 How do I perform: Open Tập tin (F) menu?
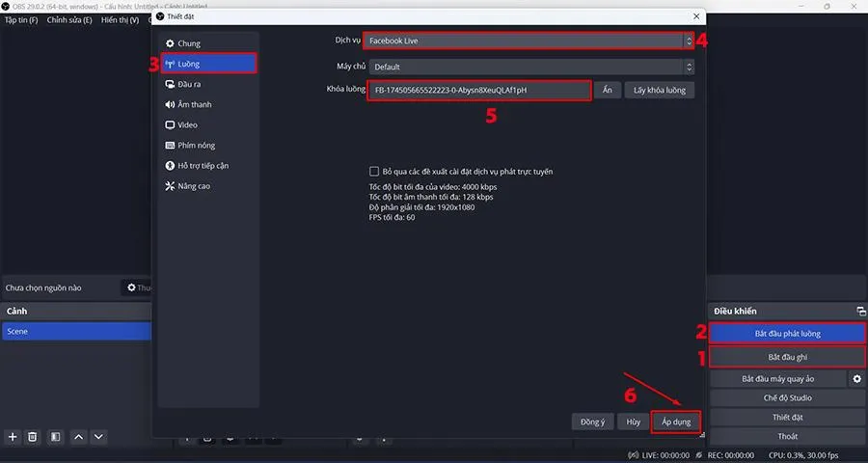click(21, 20)
